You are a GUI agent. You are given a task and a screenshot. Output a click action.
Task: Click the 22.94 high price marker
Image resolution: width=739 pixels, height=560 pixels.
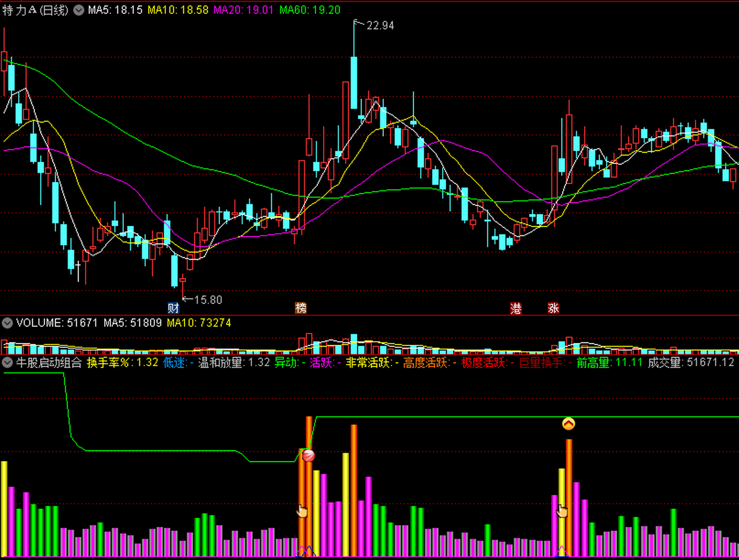[380, 26]
